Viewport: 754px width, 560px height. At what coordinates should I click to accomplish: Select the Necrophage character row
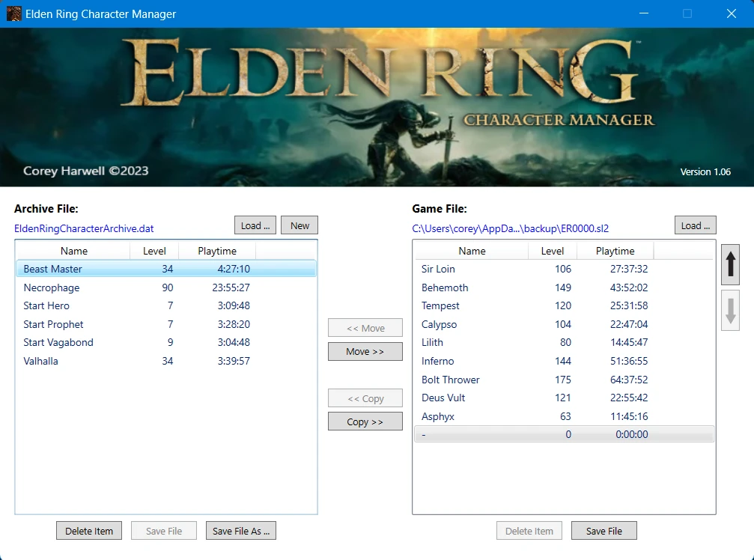click(166, 287)
